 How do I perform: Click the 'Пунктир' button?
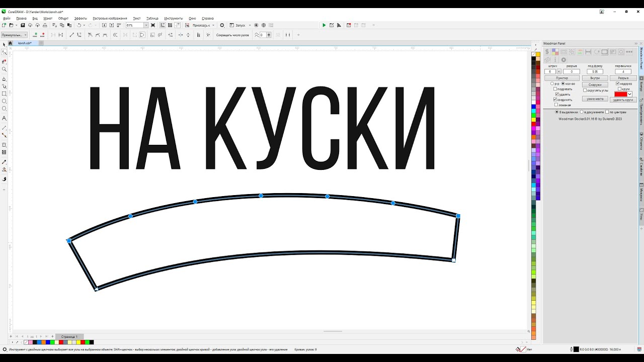click(x=562, y=78)
